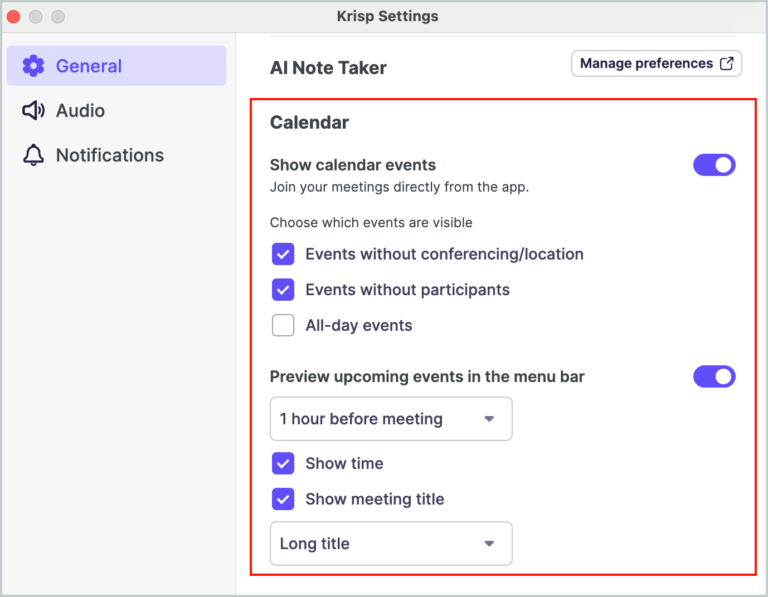Image resolution: width=768 pixels, height=597 pixels.
Task: Click the General gear icon in sidebar
Action: [33, 66]
